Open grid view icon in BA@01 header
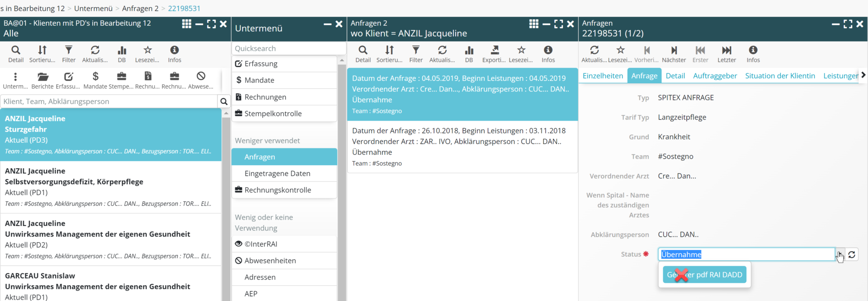 pyautogui.click(x=186, y=24)
